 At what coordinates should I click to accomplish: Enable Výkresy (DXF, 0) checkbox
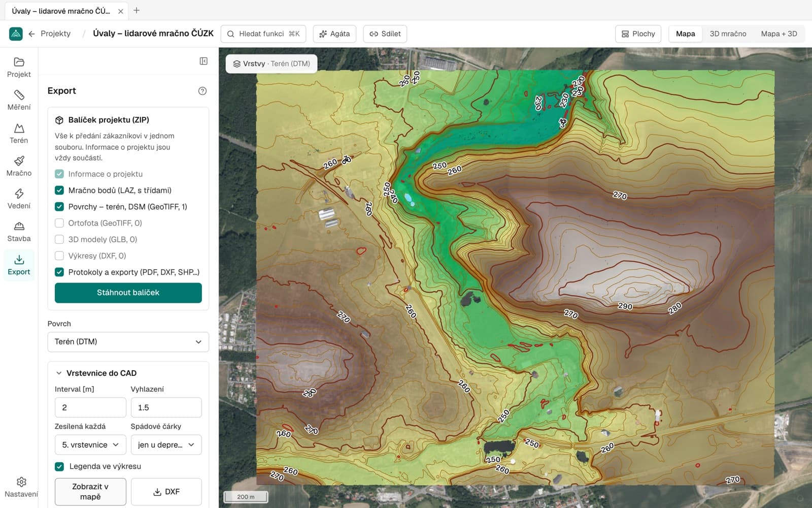coord(59,256)
